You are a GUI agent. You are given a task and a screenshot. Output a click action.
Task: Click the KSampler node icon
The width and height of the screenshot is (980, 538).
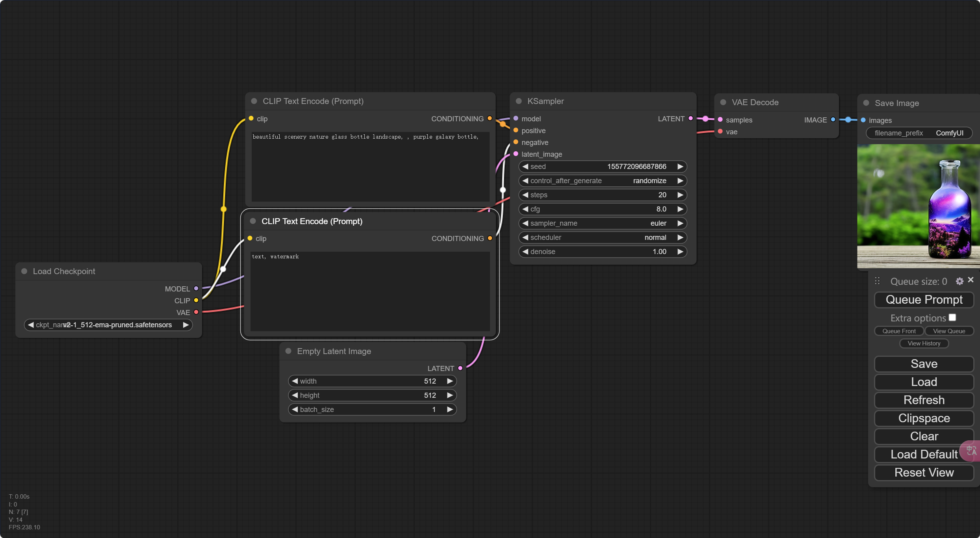[520, 101]
